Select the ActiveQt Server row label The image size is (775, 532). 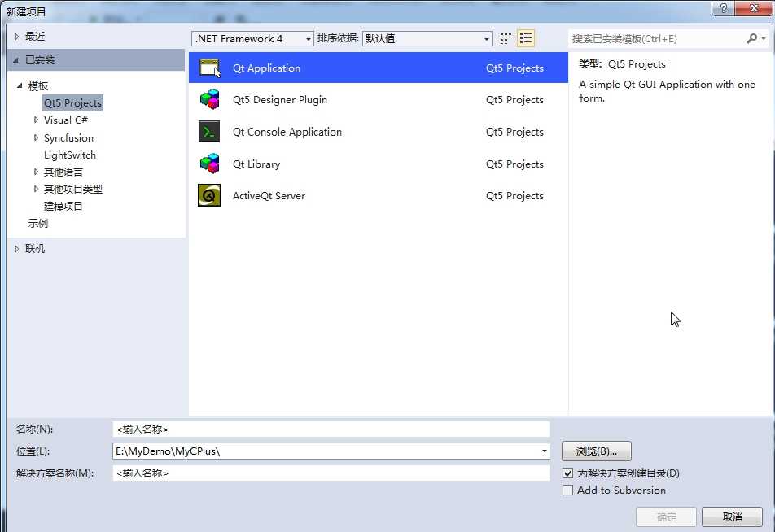(269, 195)
